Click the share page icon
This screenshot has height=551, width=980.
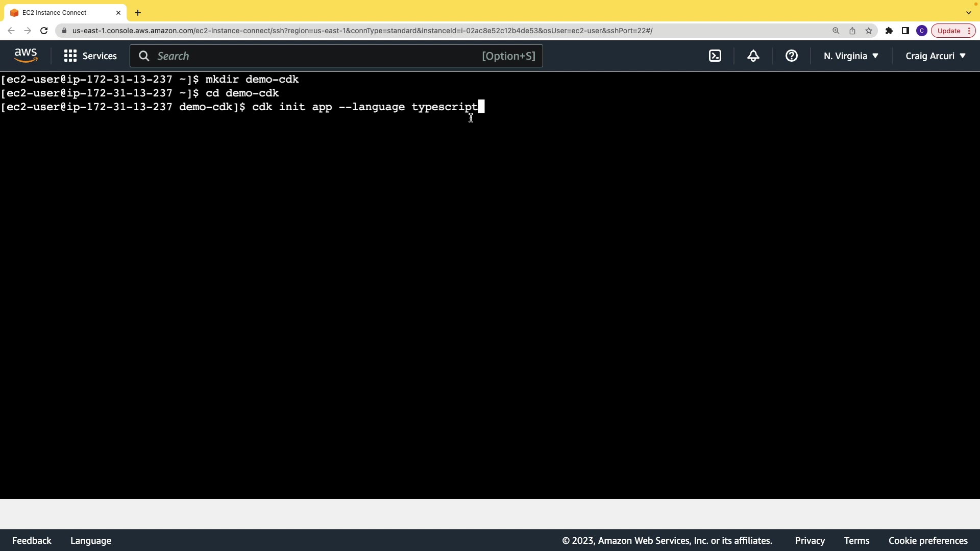(852, 31)
